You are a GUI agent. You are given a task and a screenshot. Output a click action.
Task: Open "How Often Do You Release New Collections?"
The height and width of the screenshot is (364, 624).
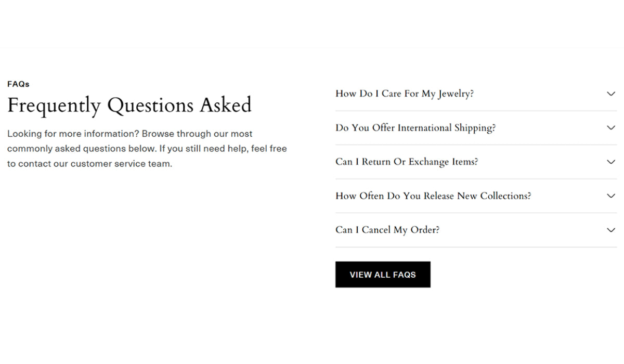click(x=433, y=196)
